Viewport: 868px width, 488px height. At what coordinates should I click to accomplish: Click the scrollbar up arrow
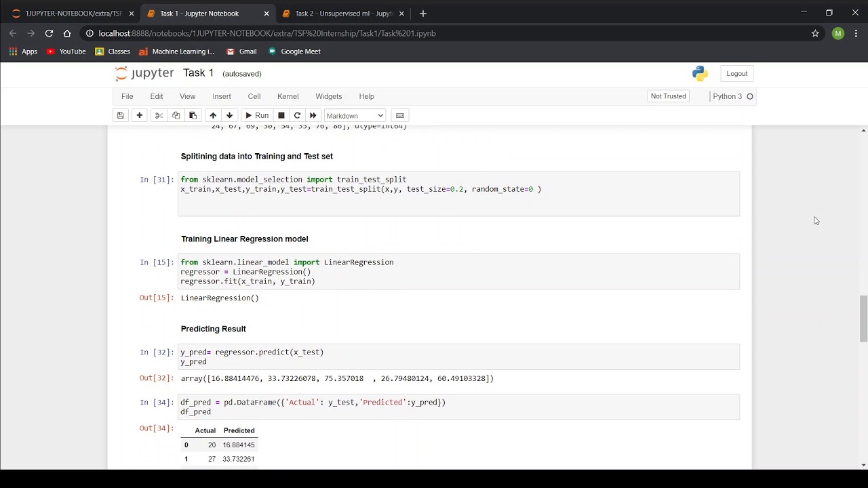coord(863,129)
